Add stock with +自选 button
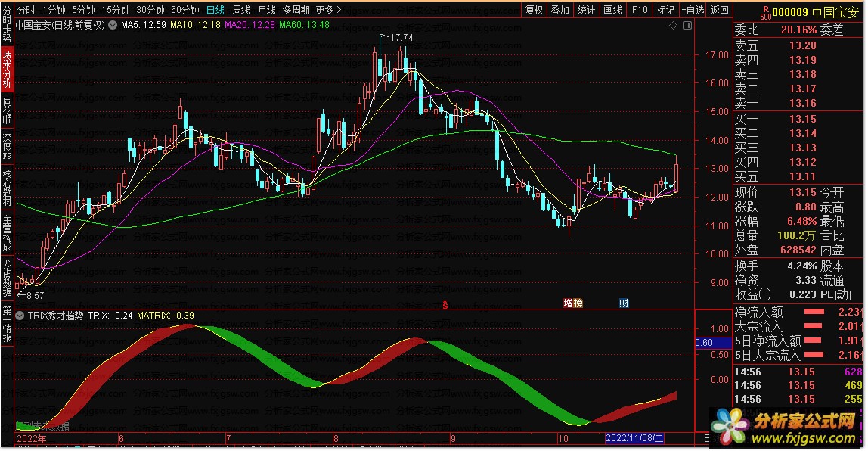This screenshot has width=868, height=451. coord(693,10)
